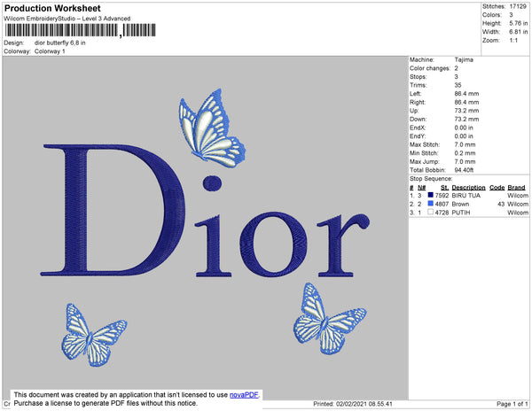Click the top butterfly embroidery graphic
This screenshot has height=411, width=532.
pos(212,128)
